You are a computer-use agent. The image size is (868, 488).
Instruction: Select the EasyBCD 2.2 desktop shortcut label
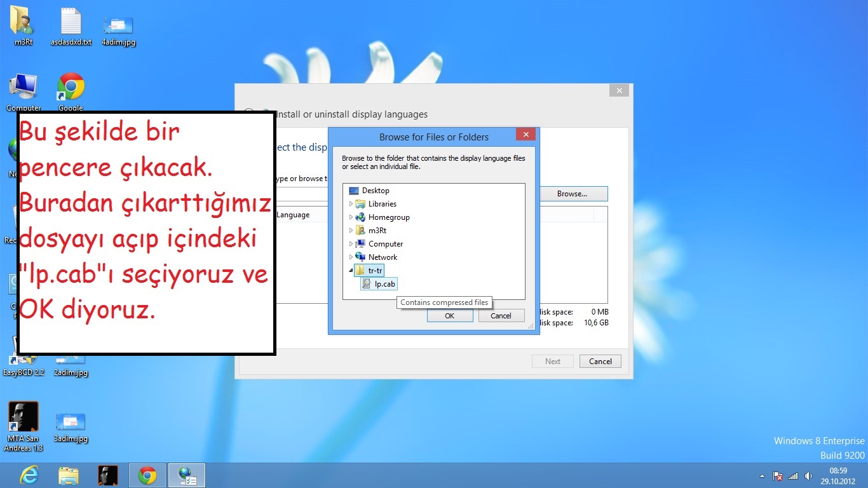point(24,373)
